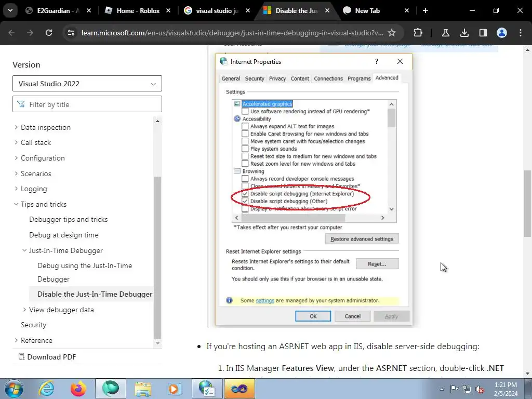The width and height of the screenshot is (532, 399).
Task: Go forward with the forward arrow
Action: pos(30,33)
